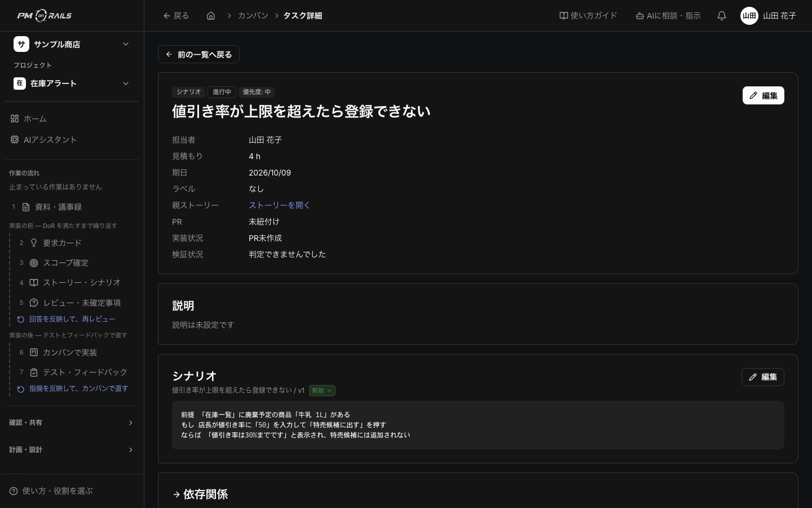
Task: Click the シナリオ tag badge
Action: coord(188,92)
